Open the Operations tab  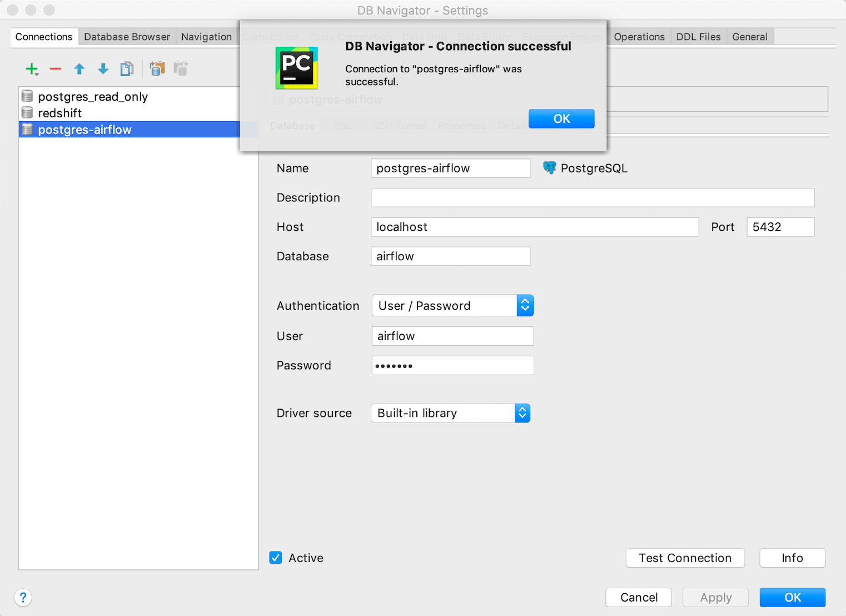[639, 37]
